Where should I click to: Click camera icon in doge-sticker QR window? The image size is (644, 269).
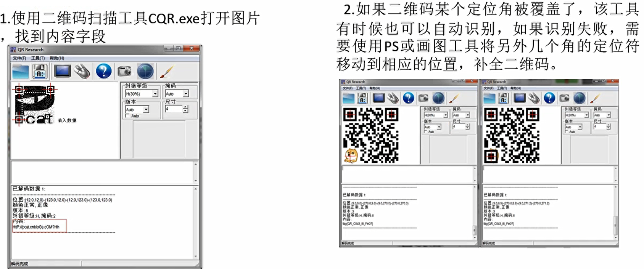pos(423,98)
